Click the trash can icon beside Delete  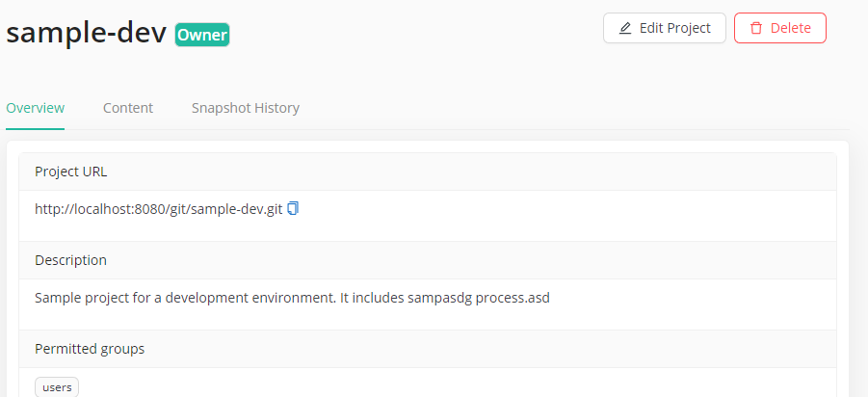click(x=756, y=28)
